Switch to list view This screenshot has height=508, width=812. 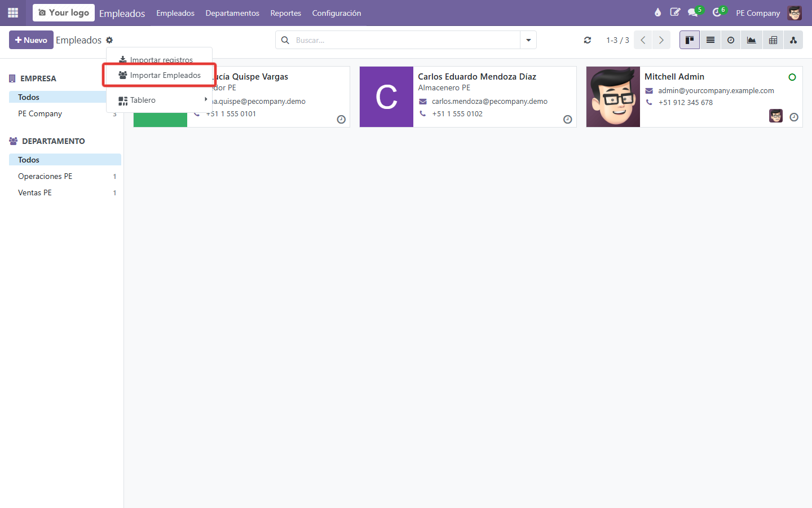(710, 40)
